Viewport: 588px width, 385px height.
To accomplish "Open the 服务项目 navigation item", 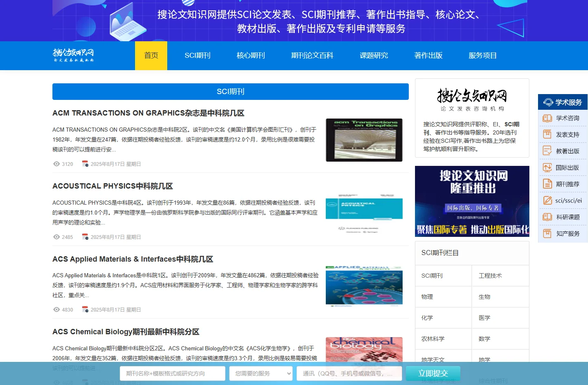I will 483,56.
